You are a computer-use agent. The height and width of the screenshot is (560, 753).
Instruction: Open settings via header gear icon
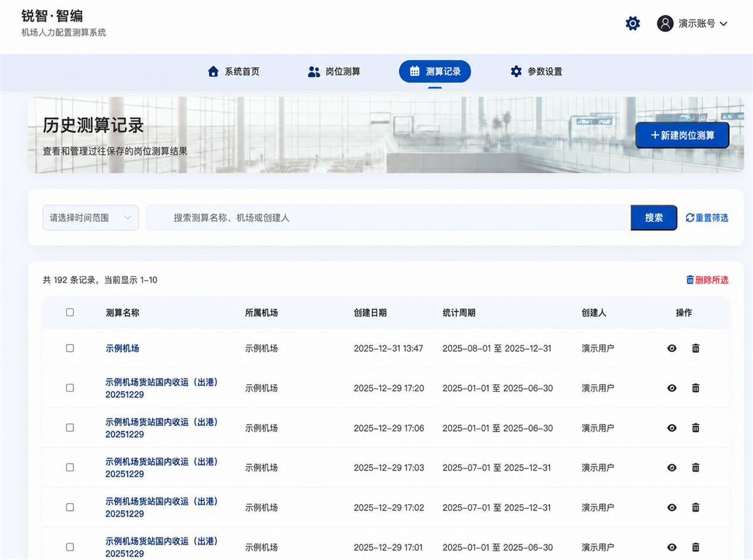tap(633, 24)
